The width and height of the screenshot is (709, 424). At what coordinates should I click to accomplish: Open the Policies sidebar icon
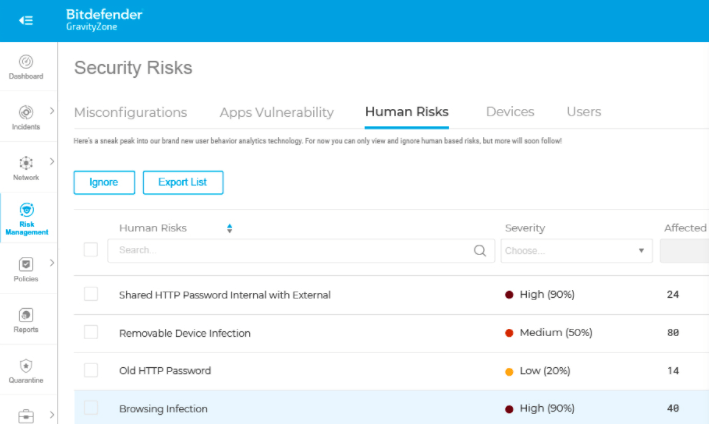coord(26,264)
